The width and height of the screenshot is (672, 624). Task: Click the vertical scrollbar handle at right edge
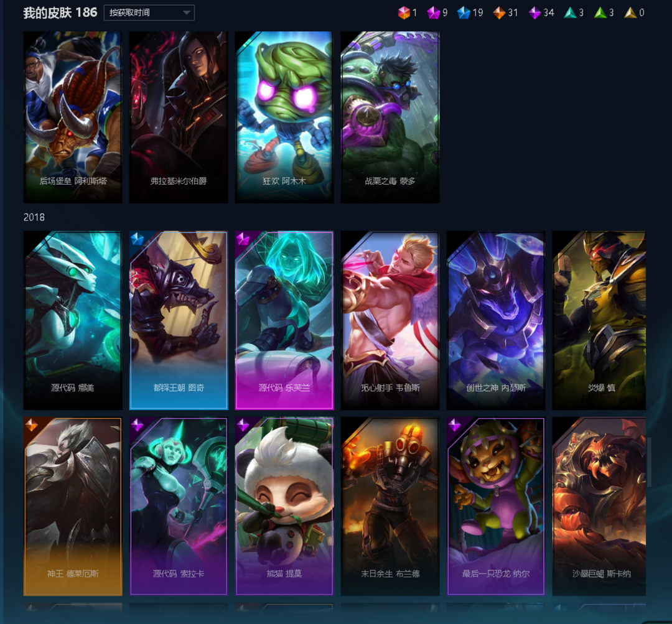(x=649, y=462)
